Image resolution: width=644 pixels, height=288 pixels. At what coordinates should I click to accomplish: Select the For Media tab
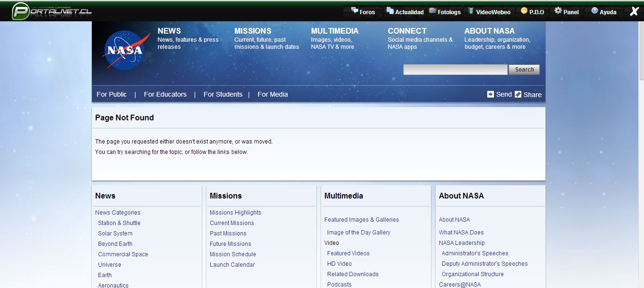[x=273, y=94]
